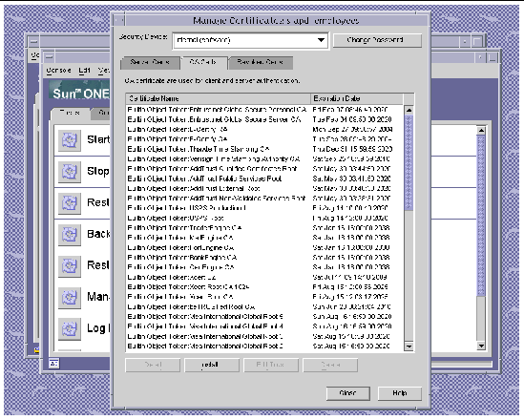Open the window menu button of the certificates dialog
The width and height of the screenshot is (524, 420).
click(118, 20)
